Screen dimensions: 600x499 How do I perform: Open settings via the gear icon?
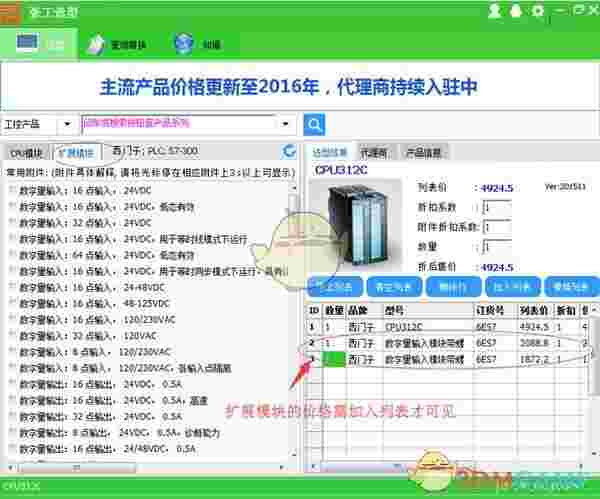click(538, 11)
